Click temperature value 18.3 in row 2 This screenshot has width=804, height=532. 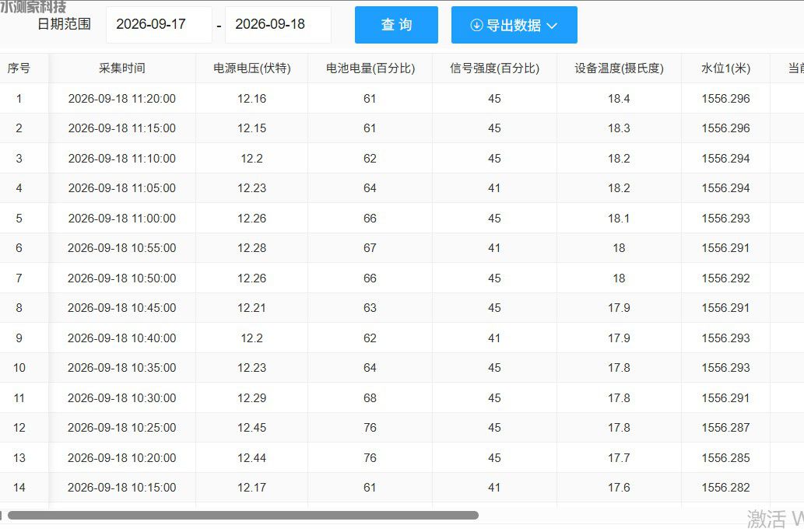click(x=619, y=128)
